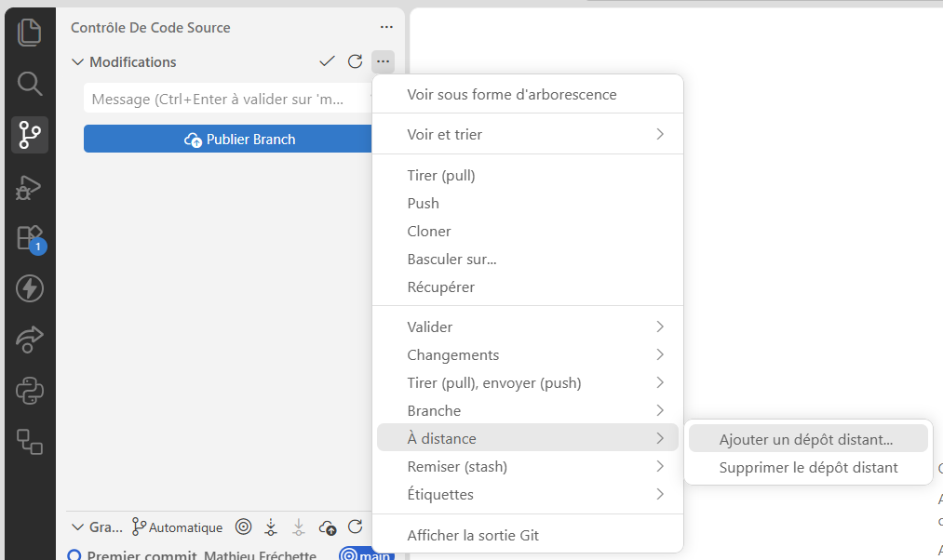
Task: Expand Voir et trier submenu
Action: click(528, 135)
